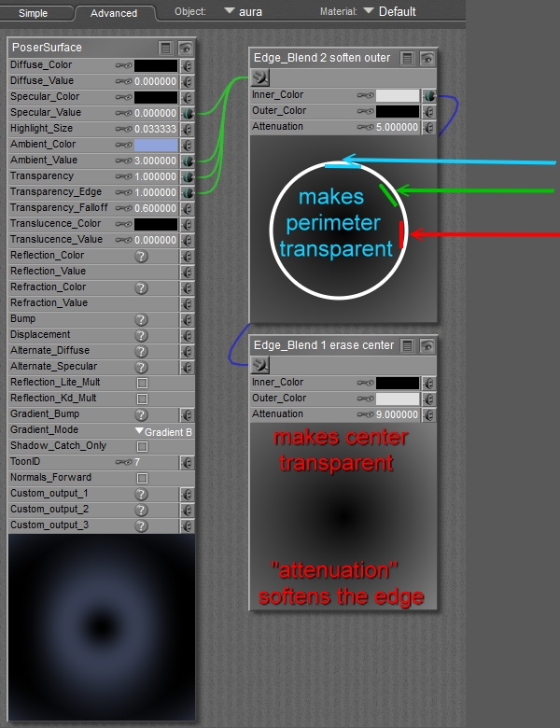Toggle Edge_Blend 2 soften outer preview eye
This screenshot has width=560, height=728.
pyautogui.click(x=427, y=59)
